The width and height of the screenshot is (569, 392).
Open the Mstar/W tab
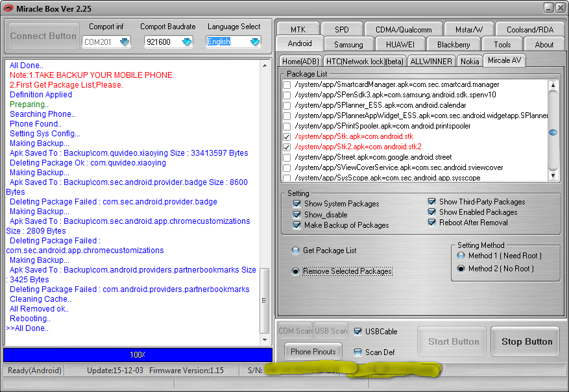point(469,29)
